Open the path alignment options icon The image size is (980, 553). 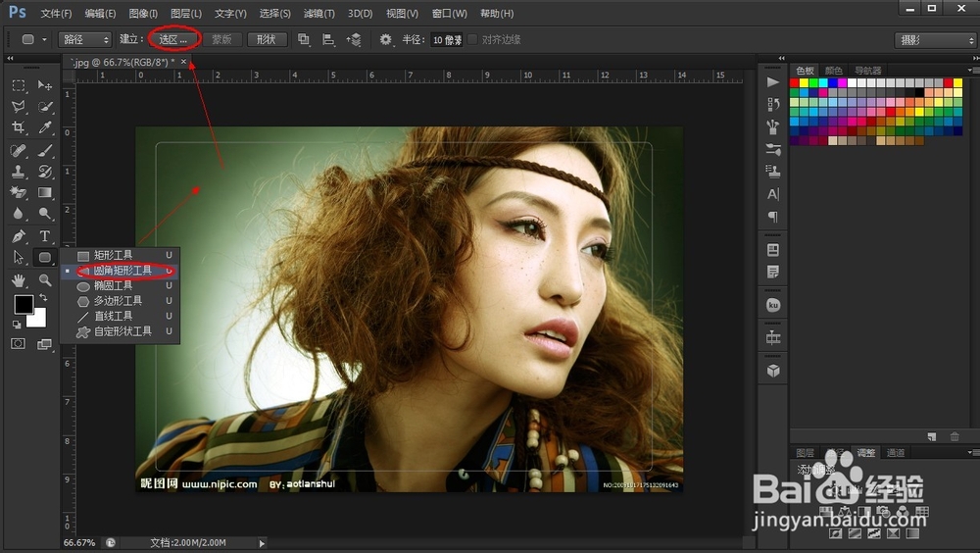(328, 39)
